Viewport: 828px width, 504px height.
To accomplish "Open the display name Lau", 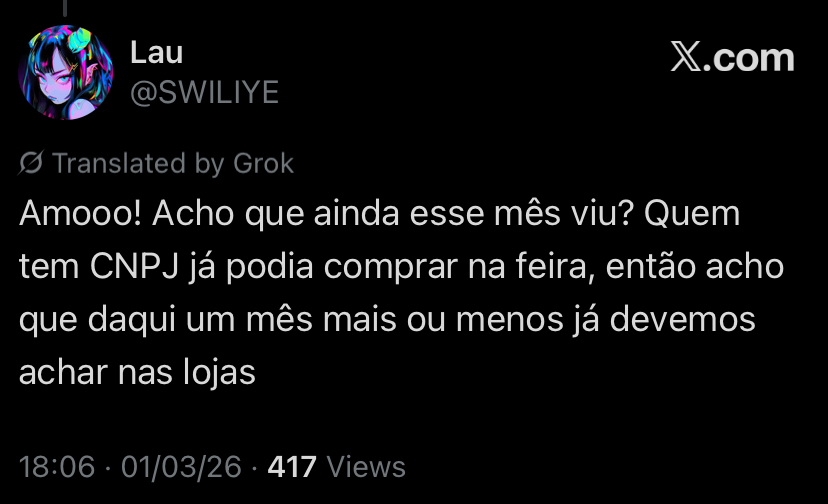I will click(156, 52).
